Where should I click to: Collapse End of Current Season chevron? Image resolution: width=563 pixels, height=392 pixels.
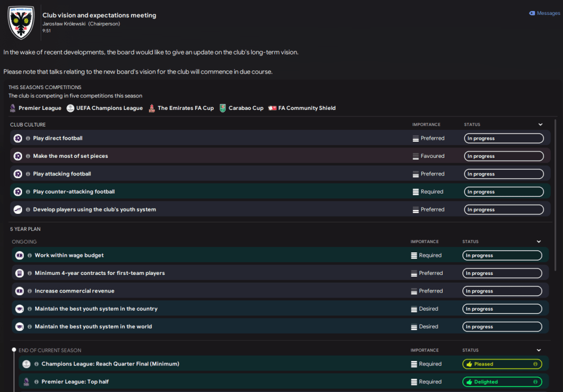539,350
